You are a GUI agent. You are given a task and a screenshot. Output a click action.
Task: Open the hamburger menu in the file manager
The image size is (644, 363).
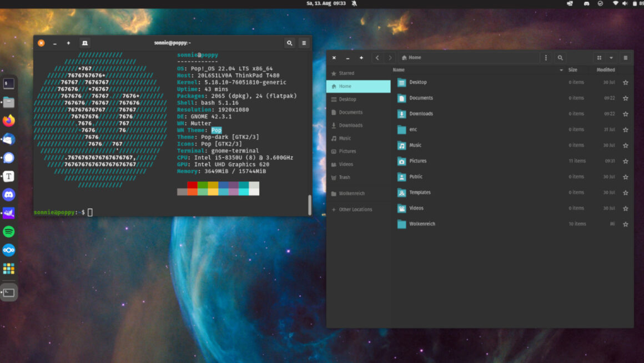click(626, 58)
